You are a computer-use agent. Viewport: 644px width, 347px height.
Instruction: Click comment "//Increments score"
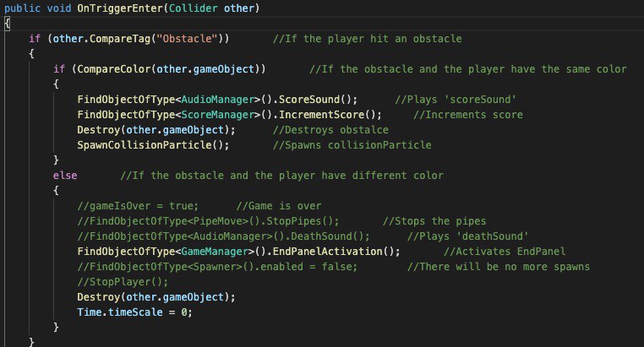point(468,115)
